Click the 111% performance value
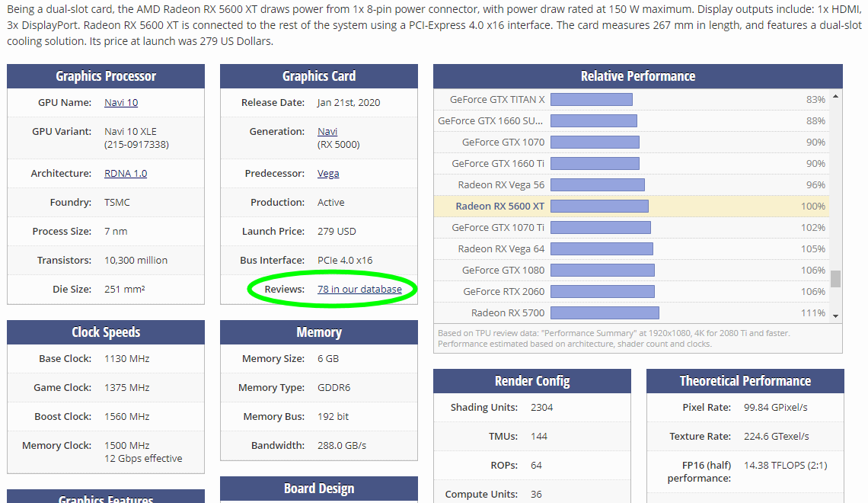Viewport: 868px width, 503px height. [x=813, y=313]
